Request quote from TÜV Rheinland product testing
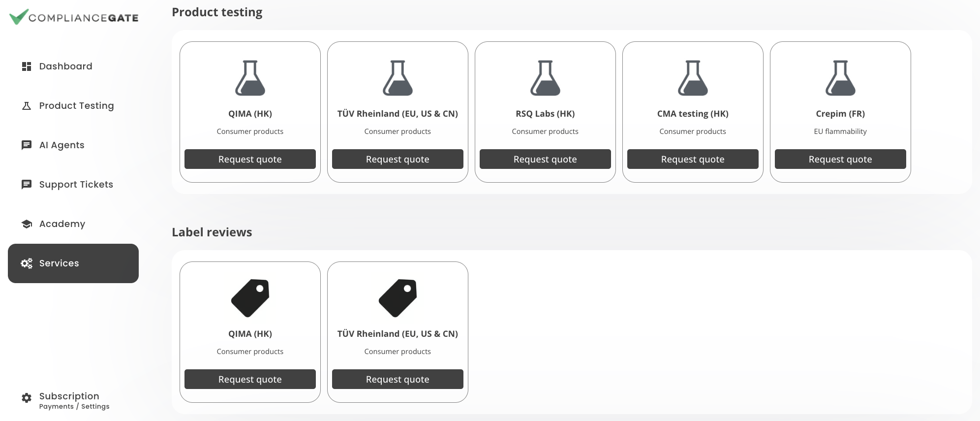This screenshot has width=980, height=421. [398, 159]
